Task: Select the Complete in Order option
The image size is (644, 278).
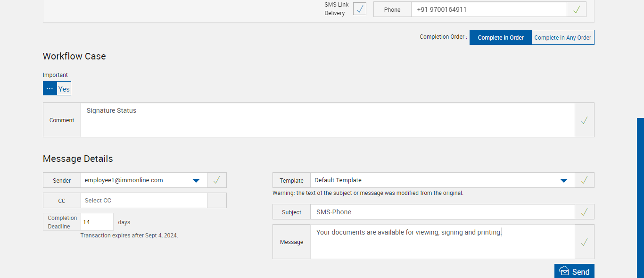Action: coord(500,37)
